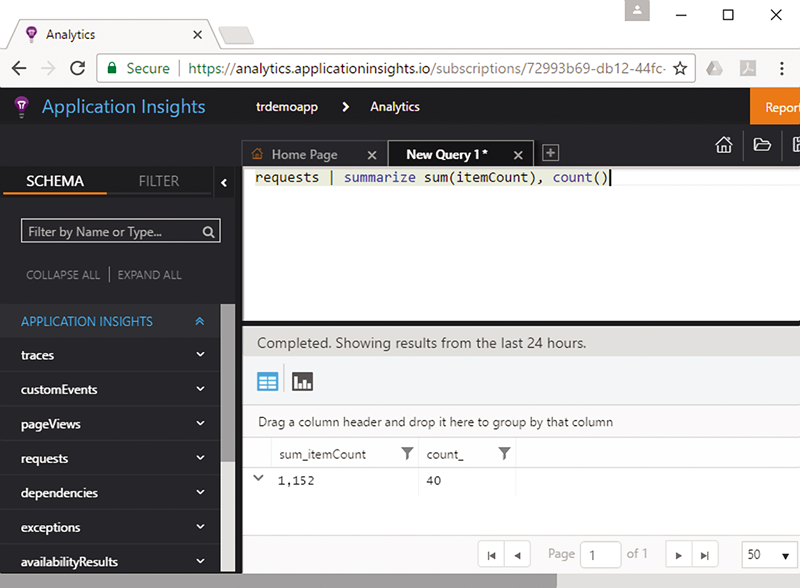
Task: Click the Page number input field
Action: pyautogui.click(x=600, y=554)
